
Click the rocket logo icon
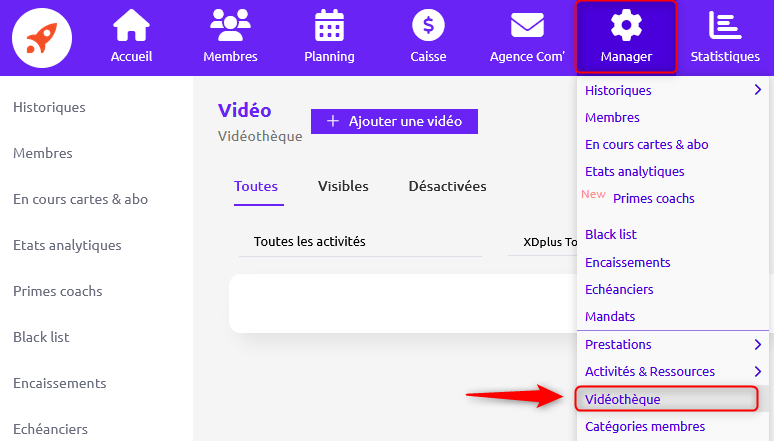(x=42, y=38)
